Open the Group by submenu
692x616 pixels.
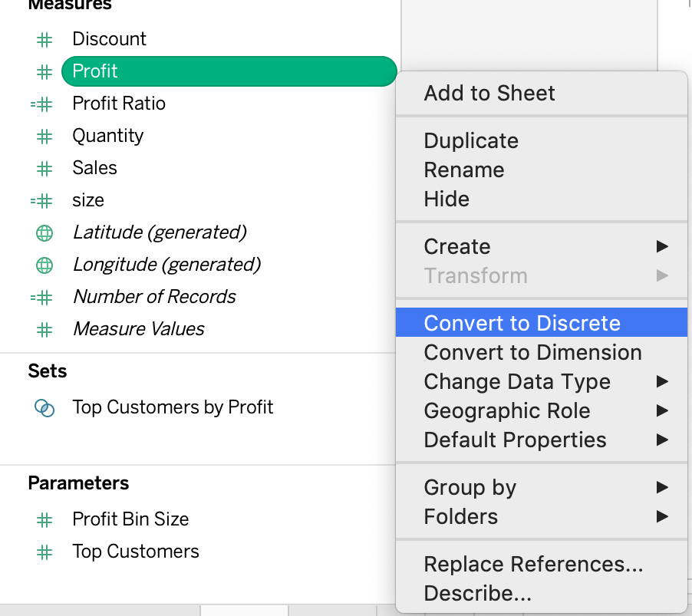click(x=542, y=487)
